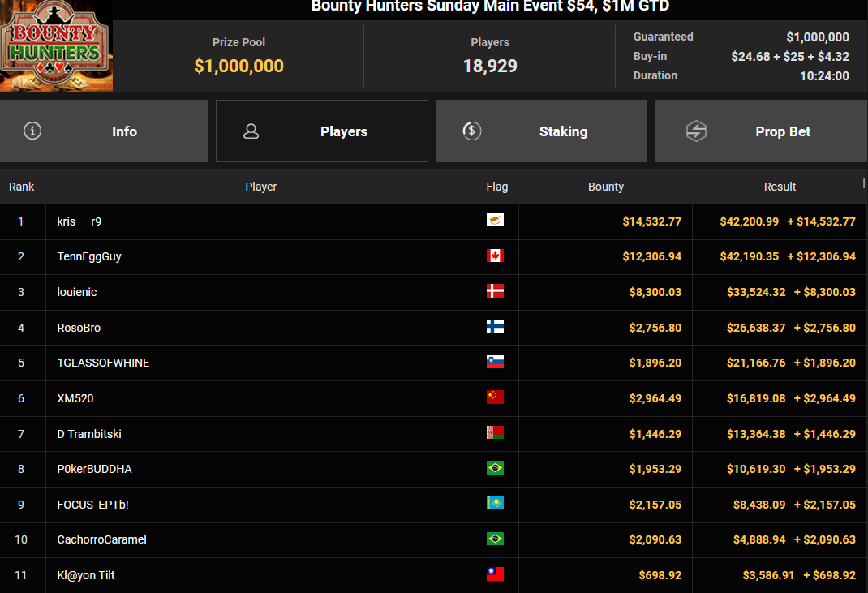Select player 1GLASSOFWHINE row
The width and height of the screenshot is (868, 593).
click(433, 363)
